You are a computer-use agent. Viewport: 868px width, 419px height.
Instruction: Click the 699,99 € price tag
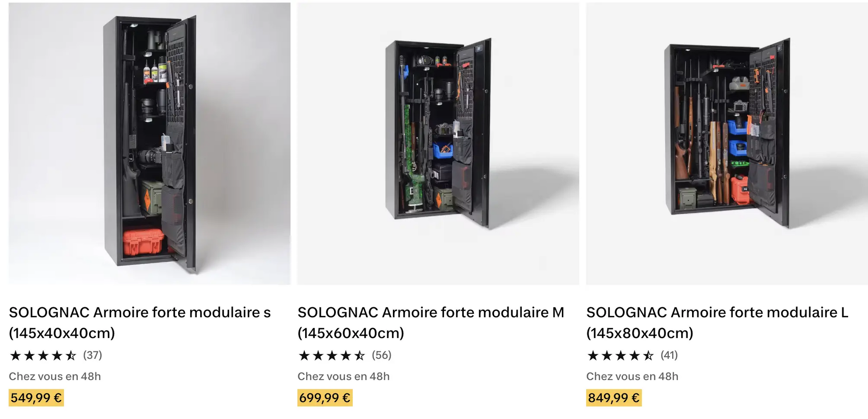[325, 398]
